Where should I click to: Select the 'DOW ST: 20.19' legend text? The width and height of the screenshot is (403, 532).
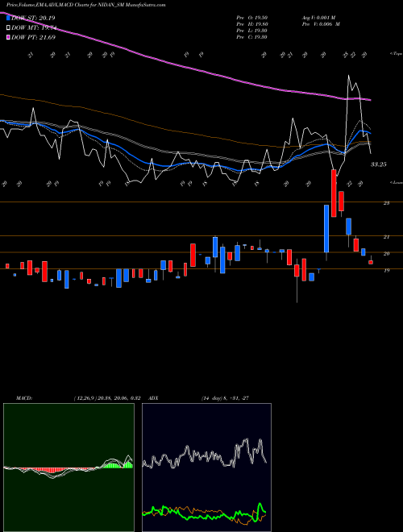(33, 18)
